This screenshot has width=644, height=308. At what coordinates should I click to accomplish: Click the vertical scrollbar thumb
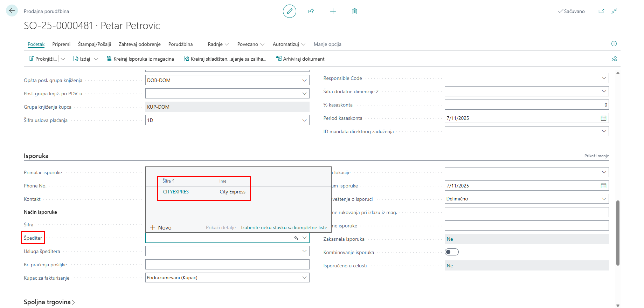[x=618, y=233]
